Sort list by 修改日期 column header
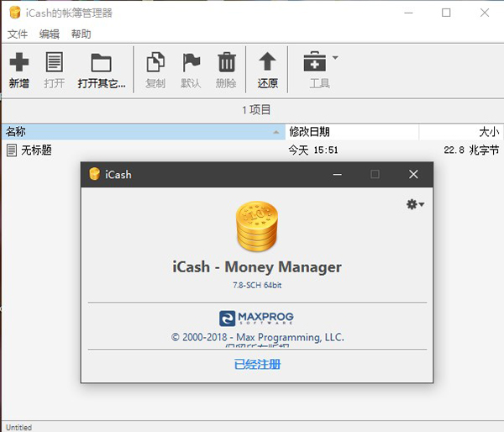This screenshot has height=432, width=504. tap(352, 132)
